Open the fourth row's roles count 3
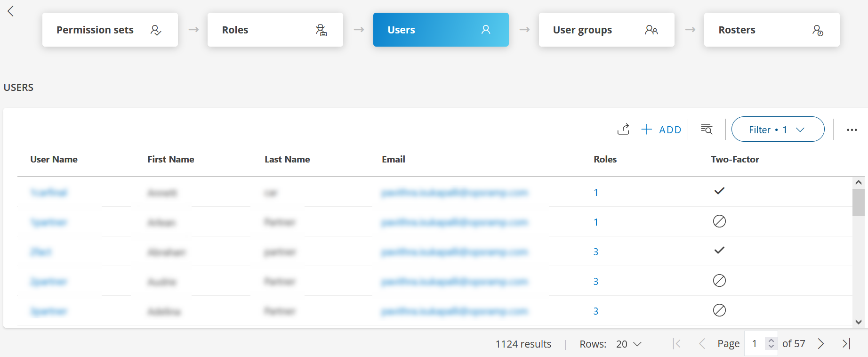 [596, 282]
